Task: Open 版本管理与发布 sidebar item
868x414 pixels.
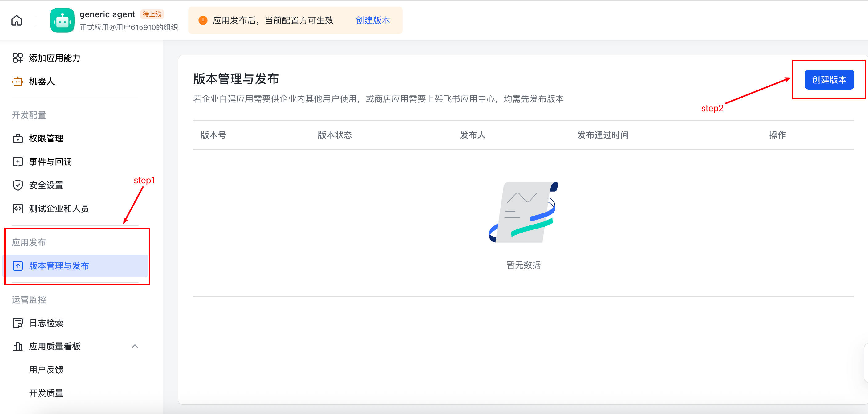Action: click(59, 266)
